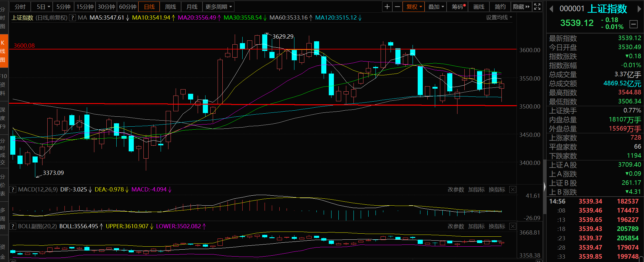The image size is (644, 262).
Task: Click the 000001 上证指数 title
Action: 593,9
